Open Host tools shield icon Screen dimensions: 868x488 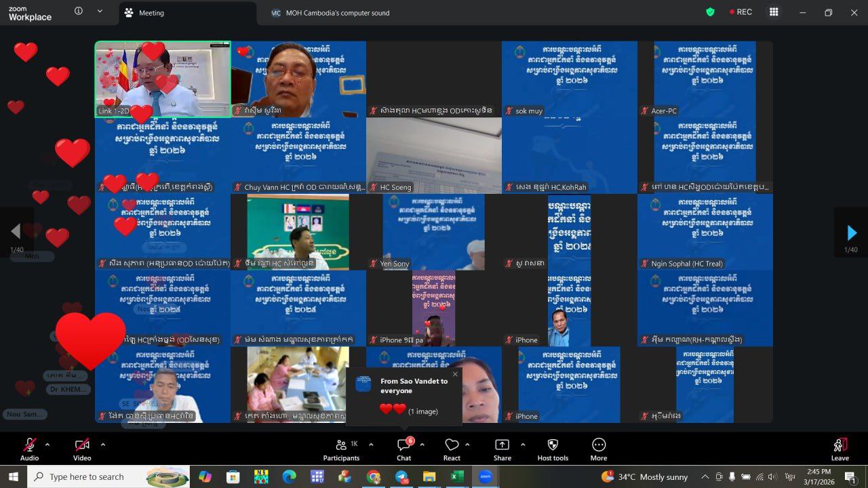point(552,449)
